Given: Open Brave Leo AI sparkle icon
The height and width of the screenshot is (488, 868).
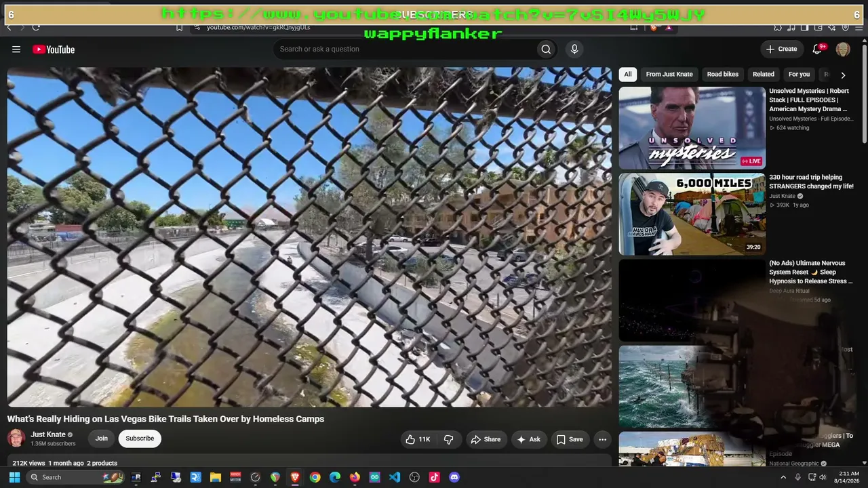Looking at the screenshot, I should (831, 27).
